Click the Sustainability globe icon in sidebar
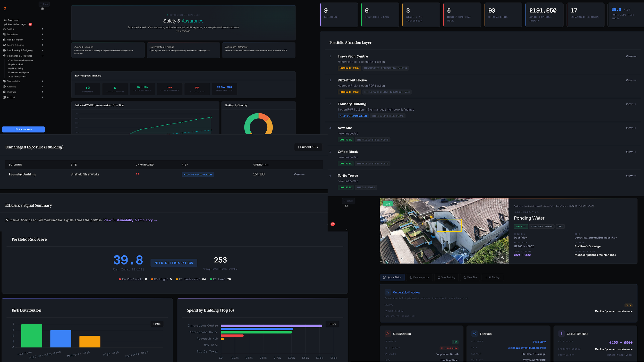Screen dimensions: 644x362 pos(4,81)
